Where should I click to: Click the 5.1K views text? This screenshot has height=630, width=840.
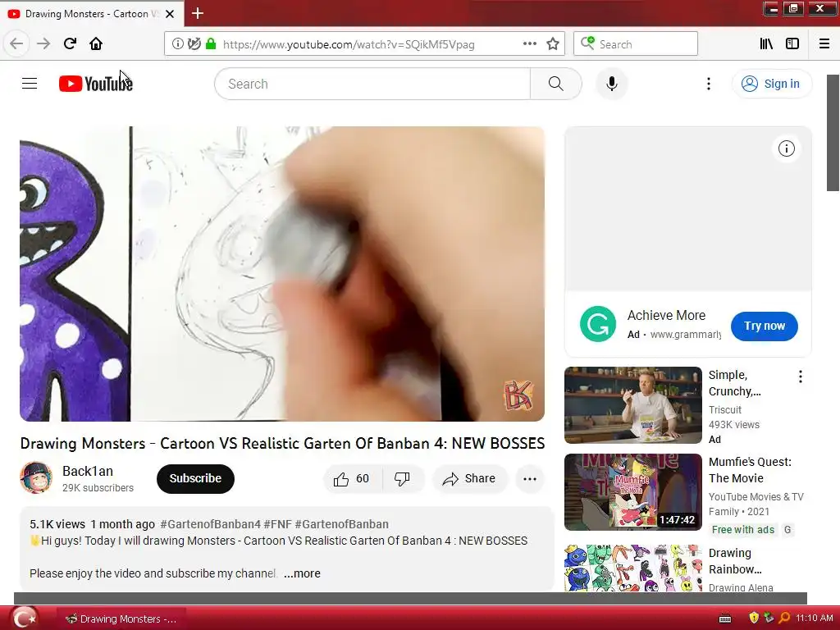[57, 524]
